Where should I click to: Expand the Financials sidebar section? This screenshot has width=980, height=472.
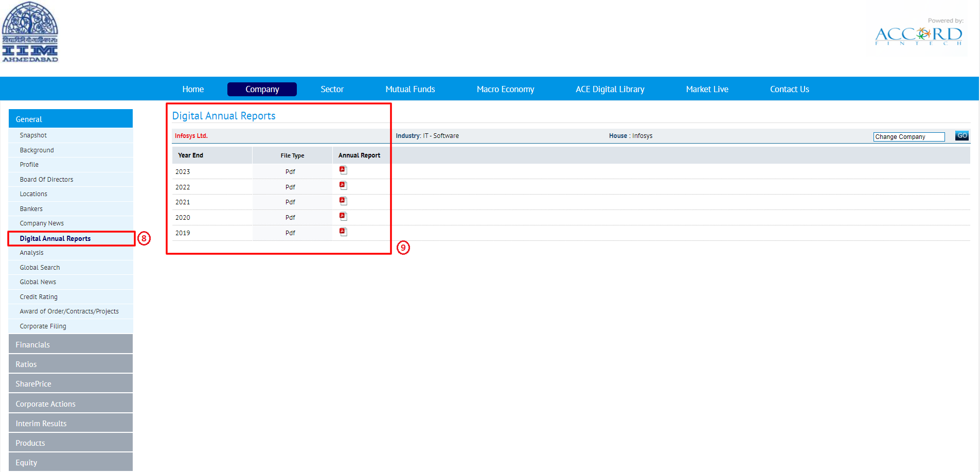[70, 344]
